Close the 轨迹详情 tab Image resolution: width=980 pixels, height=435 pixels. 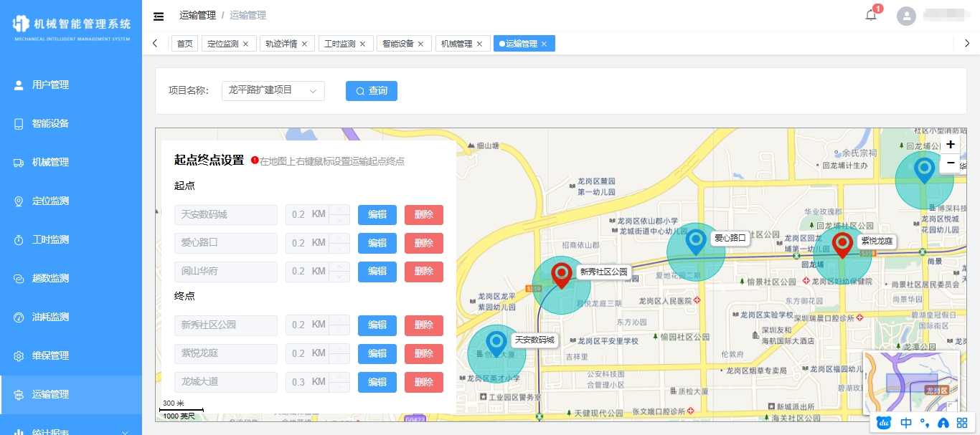tap(303, 44)
